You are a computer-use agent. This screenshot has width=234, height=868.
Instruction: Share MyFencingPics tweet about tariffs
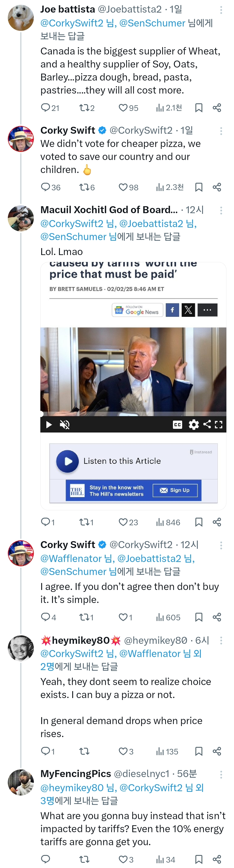[x=217, y=859]
